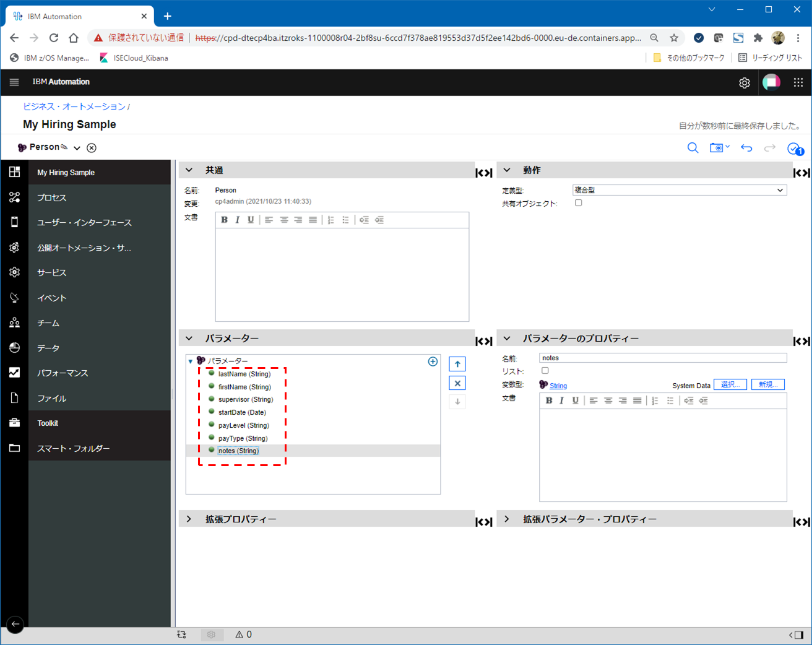The width and height of the screenshot is (812, 645).
Task: Move selected parameter down
Action: [457, 402]
